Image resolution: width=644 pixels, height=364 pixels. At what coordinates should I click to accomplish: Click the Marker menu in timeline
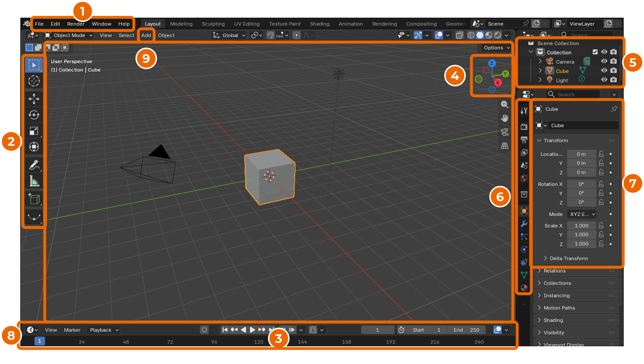(72, 330)
